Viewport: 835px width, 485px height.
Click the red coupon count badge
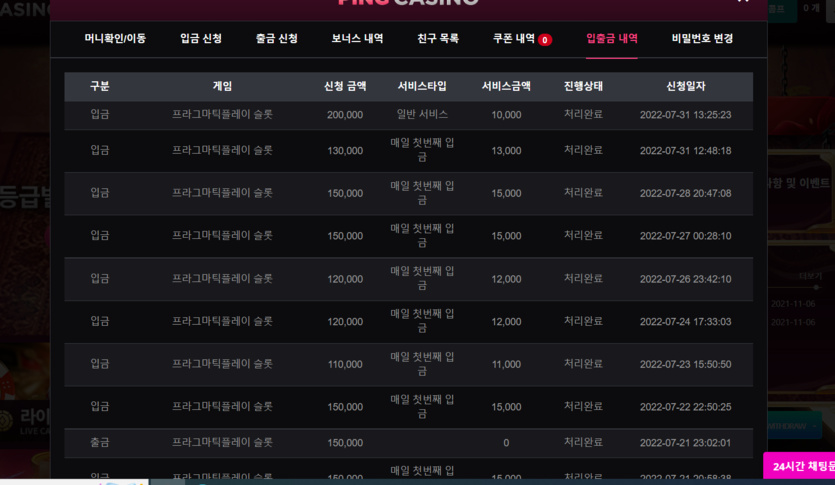[x=545, y=40]
